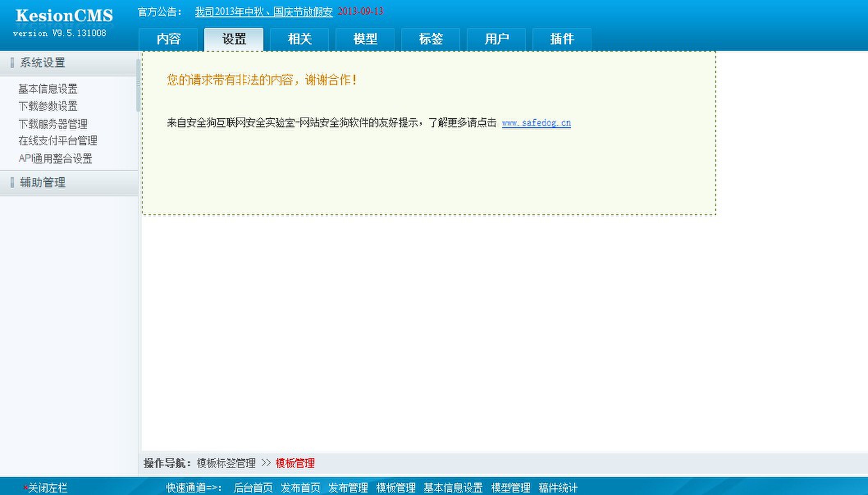
Task: Click the KesionCMS logo
Action: click(x=64, y=16)
